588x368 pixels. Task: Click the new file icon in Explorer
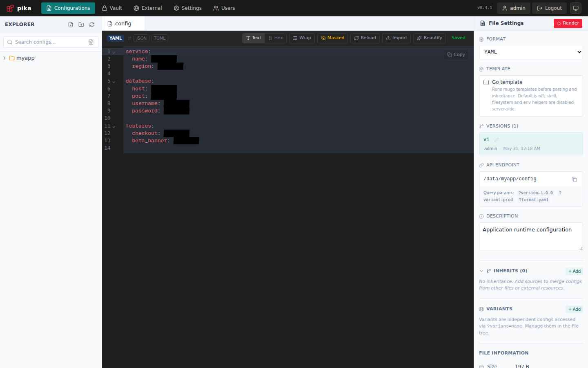coord(71,25)
